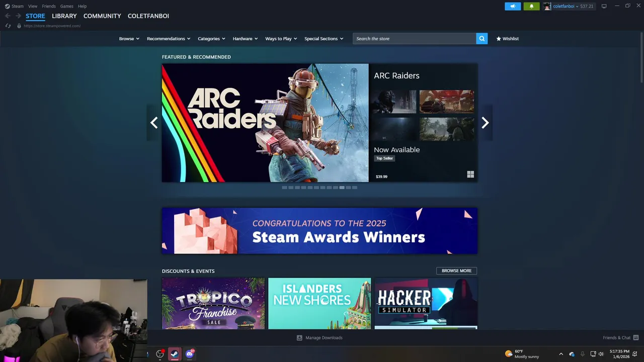This screenshot has width=644, height=362.
Task: Click the BROWSE MORE button
Action: pos(457,270)
